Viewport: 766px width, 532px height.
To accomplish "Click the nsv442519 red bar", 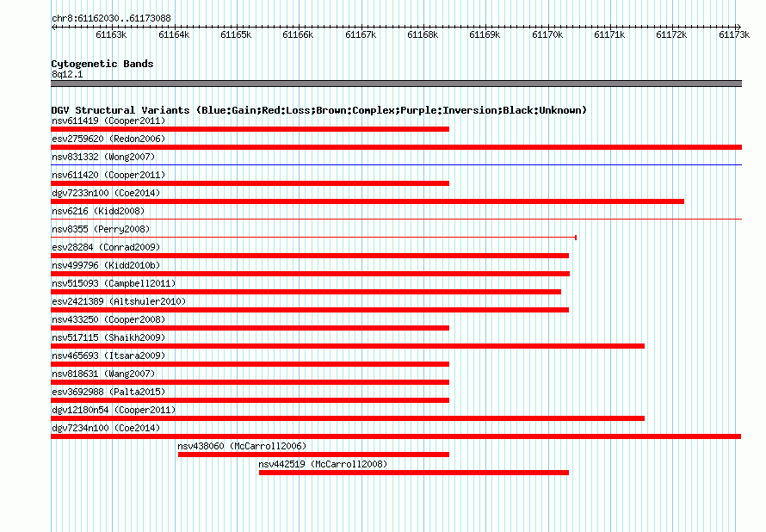I will (x=414, y=473).
